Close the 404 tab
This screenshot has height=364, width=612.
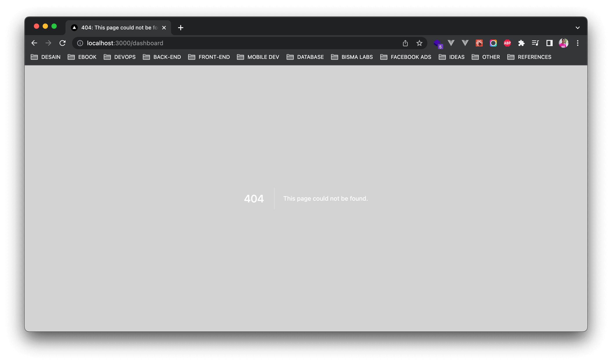coord(164,28)
